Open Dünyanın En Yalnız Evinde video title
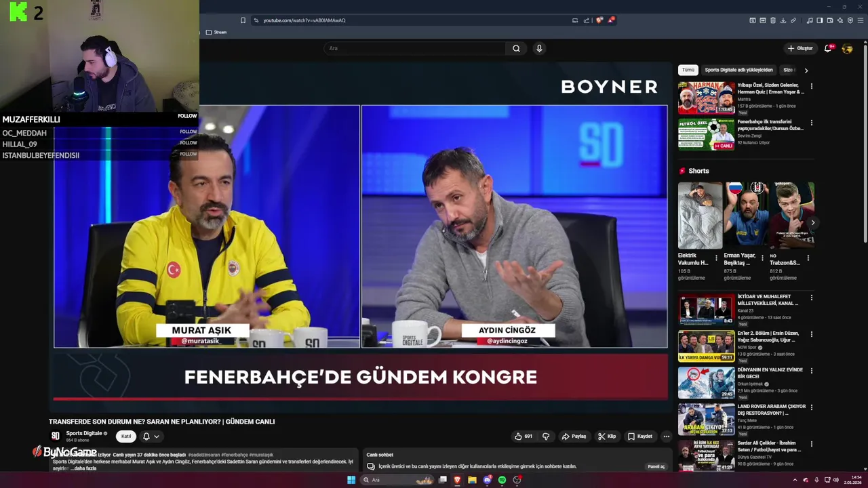 [x=770, y=373]
